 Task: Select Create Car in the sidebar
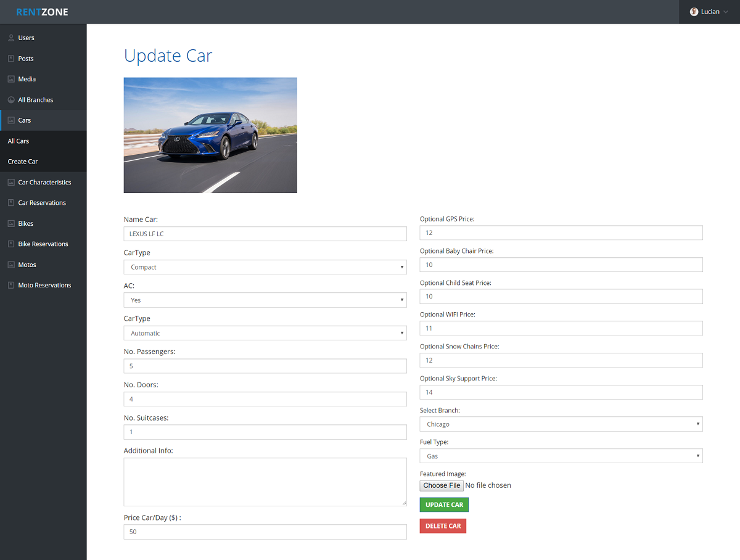pos(23,162)
